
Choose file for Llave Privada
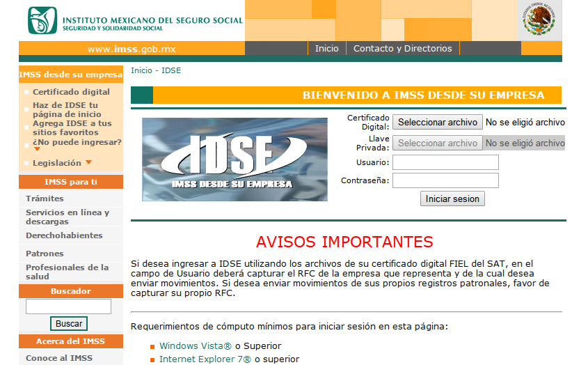tap(438, 143)
